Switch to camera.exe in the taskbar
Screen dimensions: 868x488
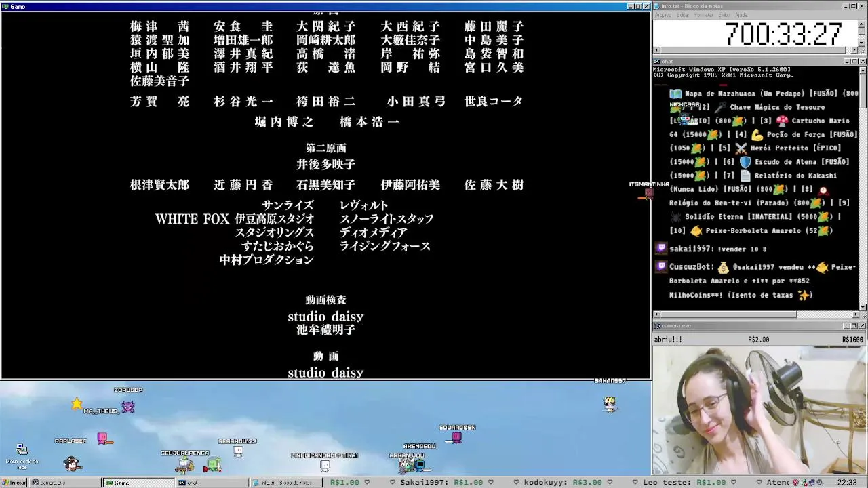tap(65, 483)
